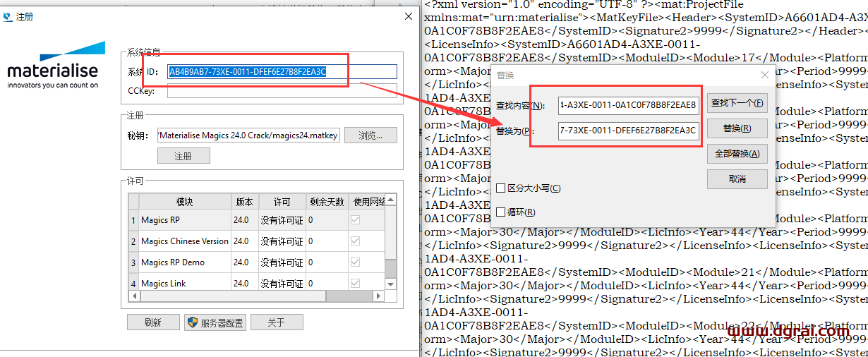Select row header number 4
Image resolution: width=868 pixels, height=357 pixels.
tap(133, 282)
